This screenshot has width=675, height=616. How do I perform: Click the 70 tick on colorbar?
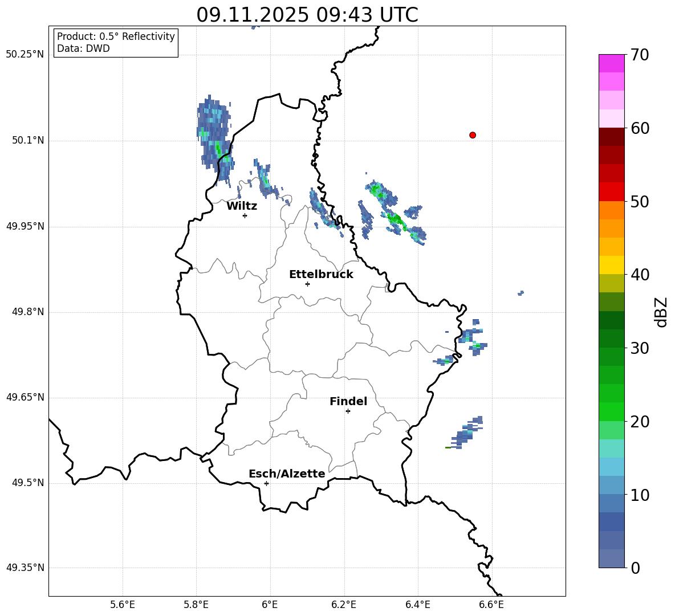tap(639, 55)
